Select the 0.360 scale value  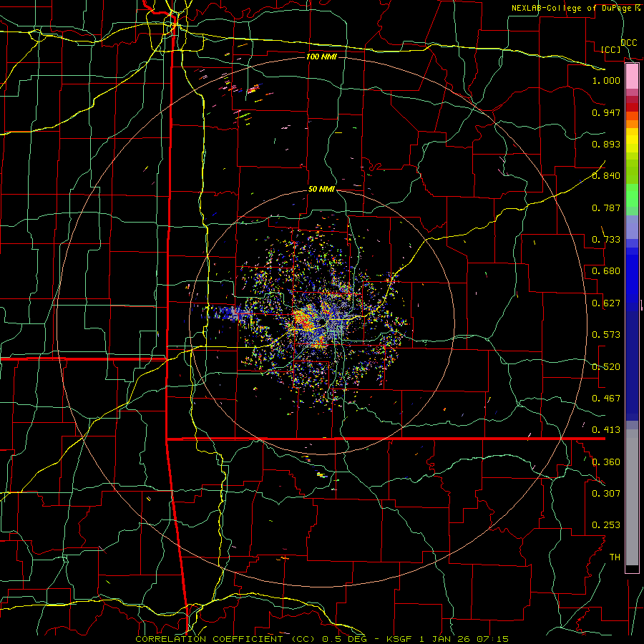(606, 462)
